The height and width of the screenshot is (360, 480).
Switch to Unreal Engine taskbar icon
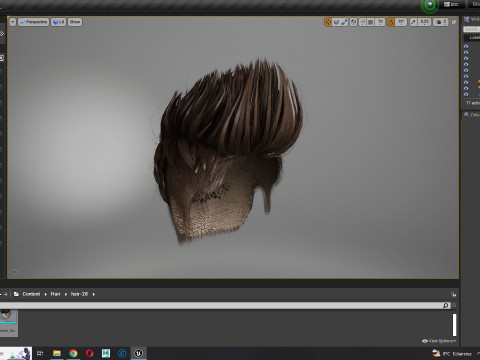[138, 353]
